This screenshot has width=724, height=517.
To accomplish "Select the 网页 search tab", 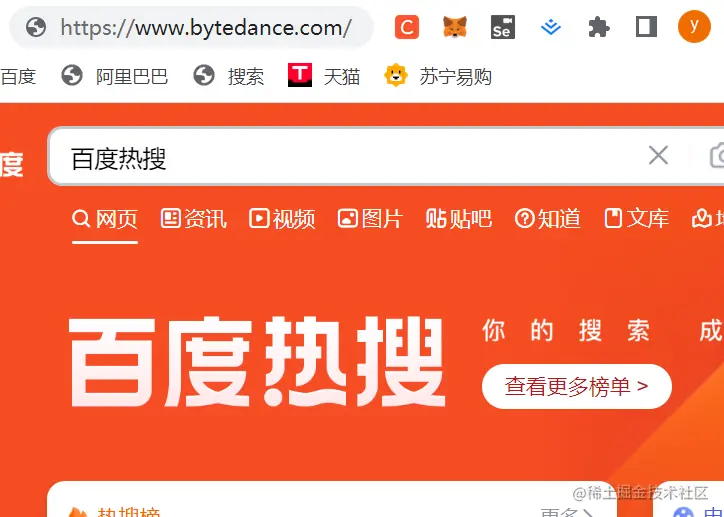I will click(x=105, y=219).
